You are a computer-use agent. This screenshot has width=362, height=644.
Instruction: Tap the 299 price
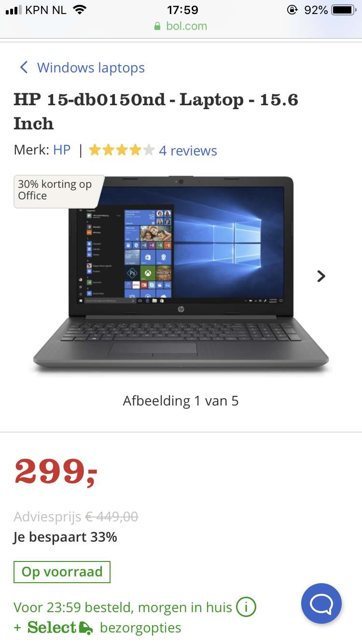point(56,471)
